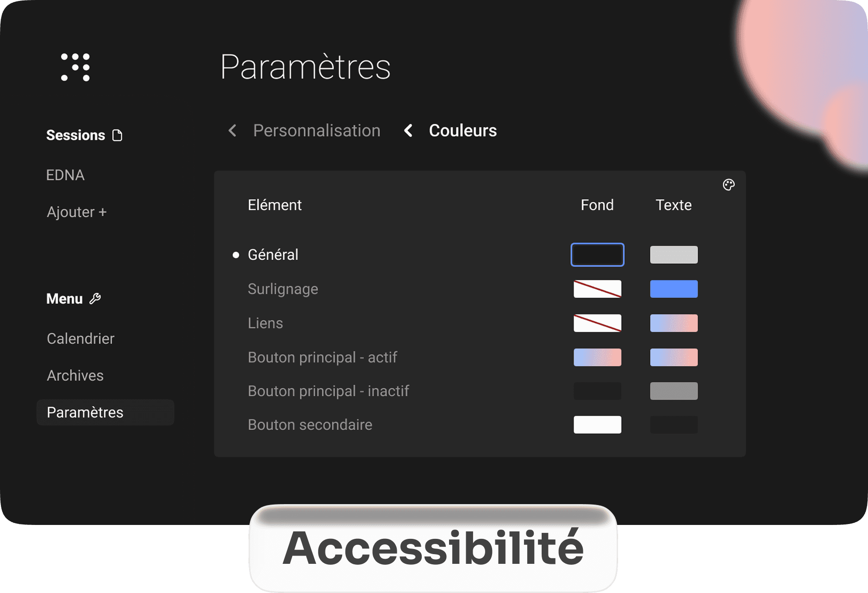The image size is (868, 593).
Task: Click the Menu wrench icon
Action: [x=95, y=299]
